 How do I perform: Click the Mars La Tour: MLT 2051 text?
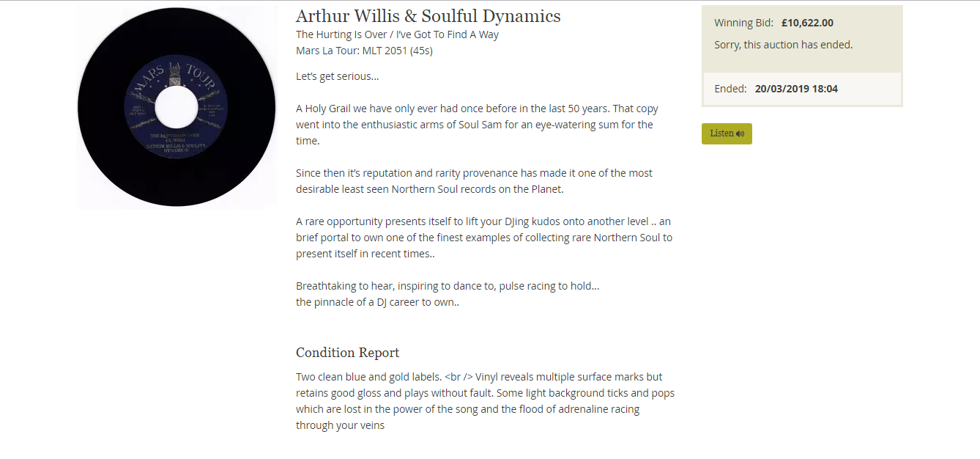click(364, 51)
